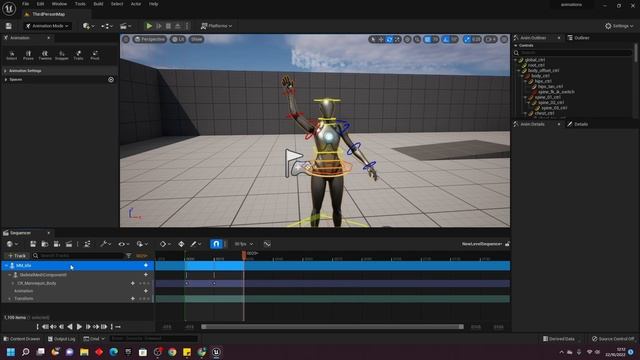The image size is (640, 360).
Task: Click the Show viewport button
Action: (x=196, y=39)
